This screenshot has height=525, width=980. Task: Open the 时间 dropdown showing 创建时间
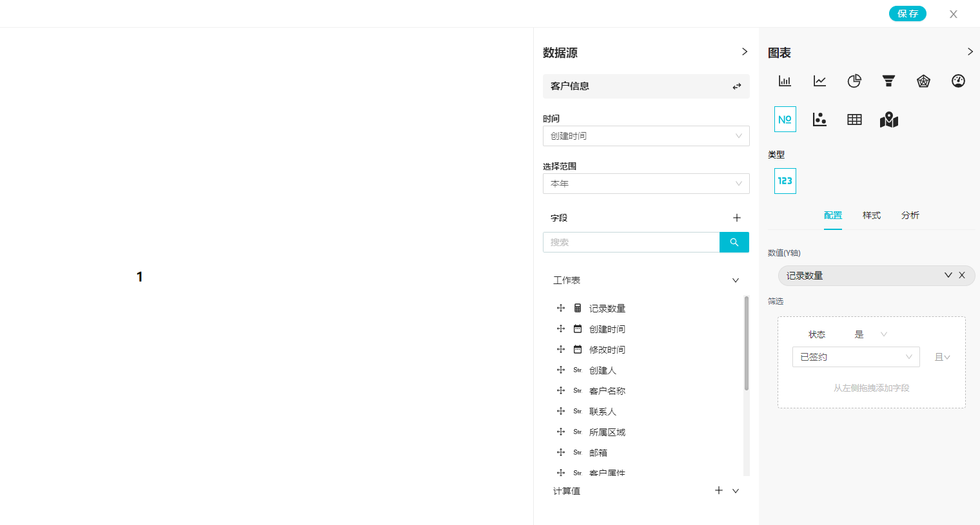[x=646, y=136]
